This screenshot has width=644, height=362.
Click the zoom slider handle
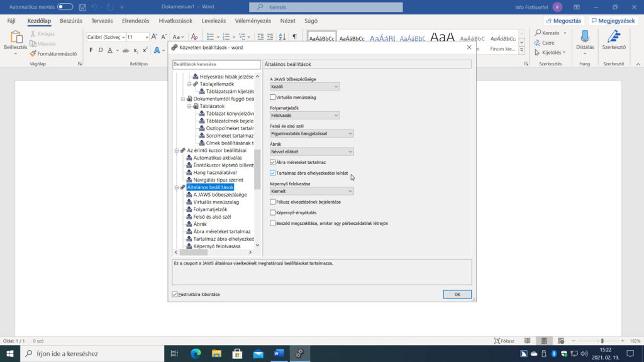[x=602, y=341]
